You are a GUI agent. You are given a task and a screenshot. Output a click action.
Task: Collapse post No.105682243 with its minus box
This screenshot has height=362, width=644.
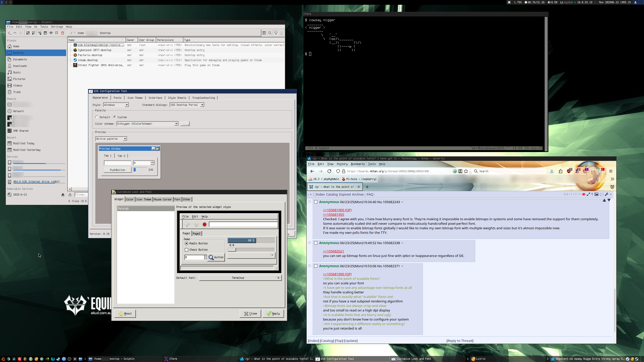tap(310, 202)
